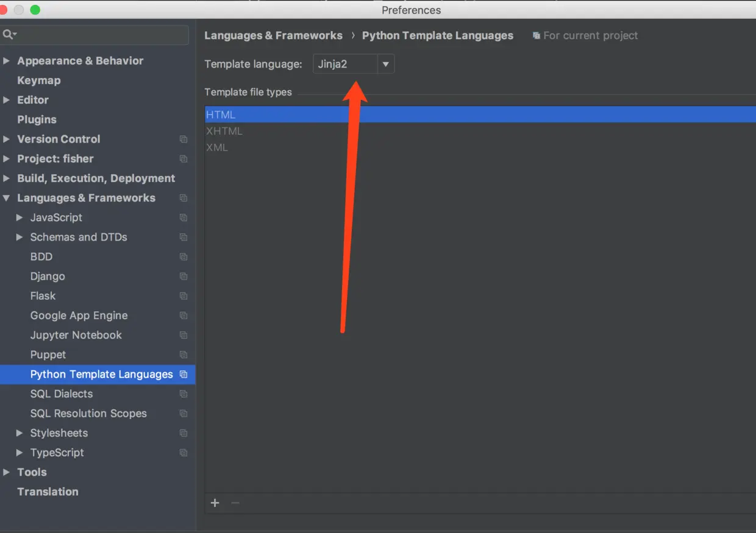Image resolution: width=756 pixels, height=533 pixels.
Task: Click the project-level icon beside Jupyter Notebook
Action: (x=183, y=335)
